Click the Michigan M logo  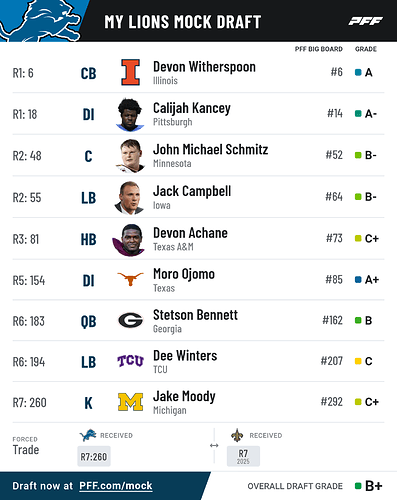click(130, 402)
